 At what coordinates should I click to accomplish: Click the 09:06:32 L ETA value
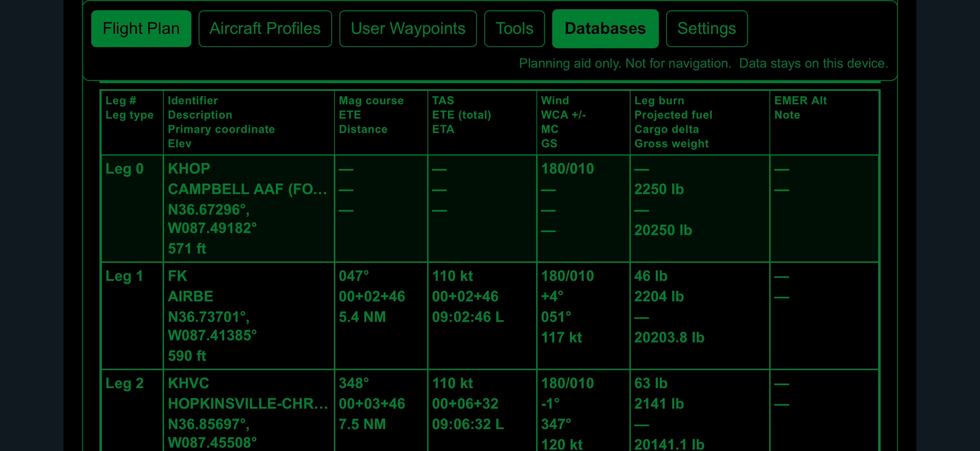click(468, 424)
